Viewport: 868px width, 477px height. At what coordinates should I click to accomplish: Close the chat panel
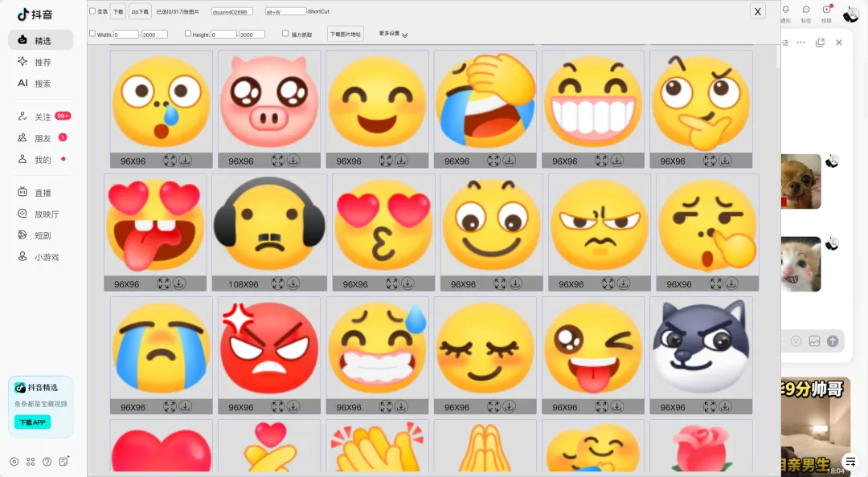pyautogui.click(x=838, y=43)
